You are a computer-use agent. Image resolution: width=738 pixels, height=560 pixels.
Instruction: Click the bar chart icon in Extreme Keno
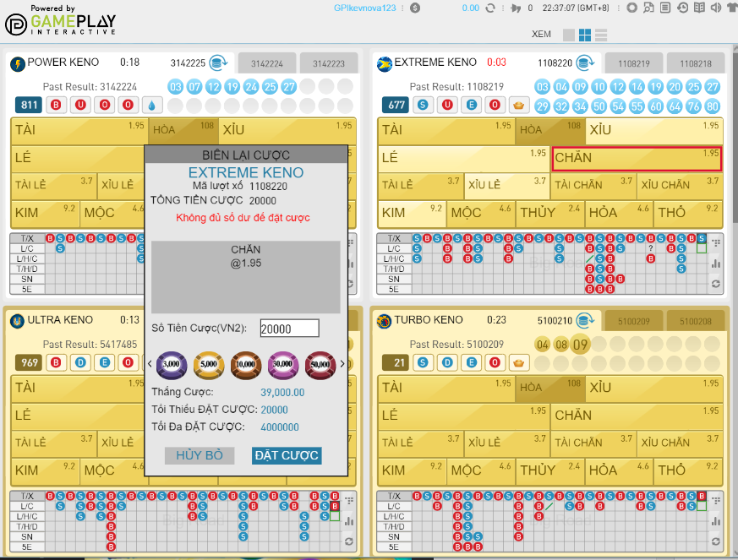pos(715,263)
